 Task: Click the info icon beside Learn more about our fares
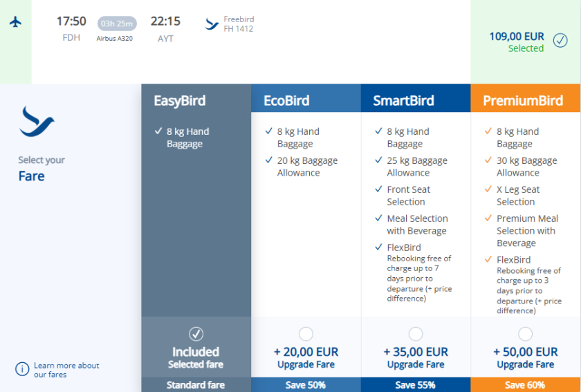click(23, 369)
